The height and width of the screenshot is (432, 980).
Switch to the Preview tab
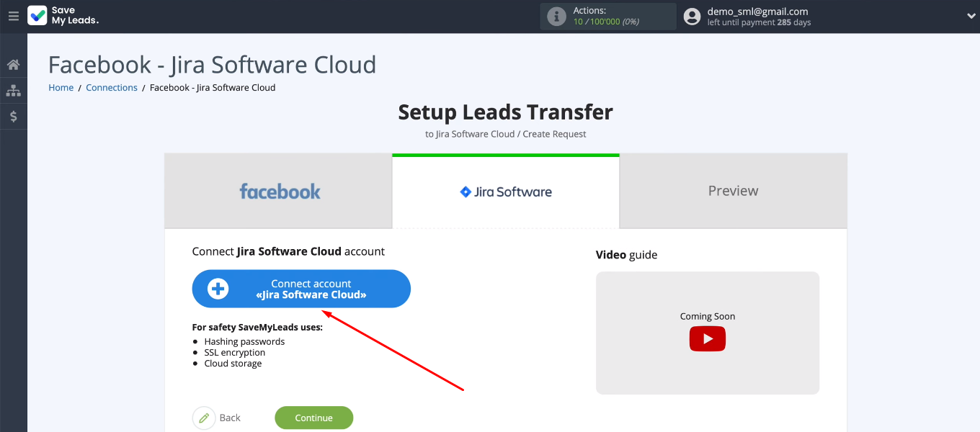733,192
